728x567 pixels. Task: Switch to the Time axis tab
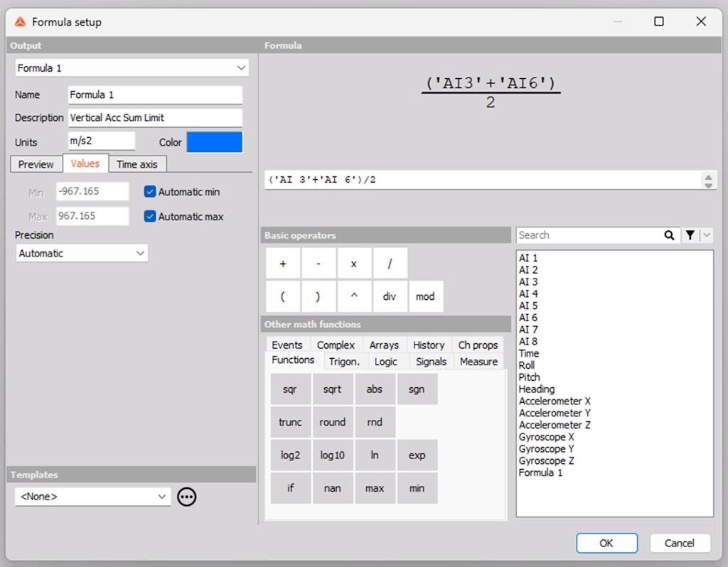tap(137, 164)
